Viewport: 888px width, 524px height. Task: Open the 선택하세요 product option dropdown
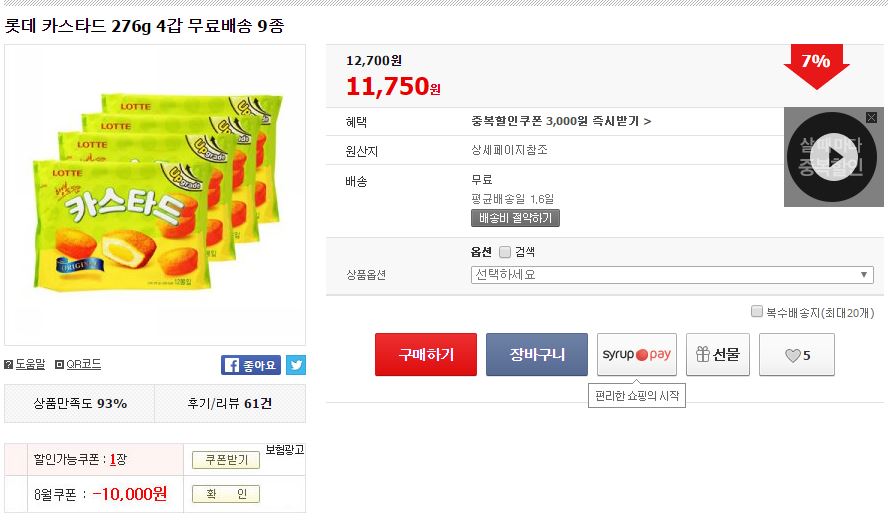click(672, 275)
